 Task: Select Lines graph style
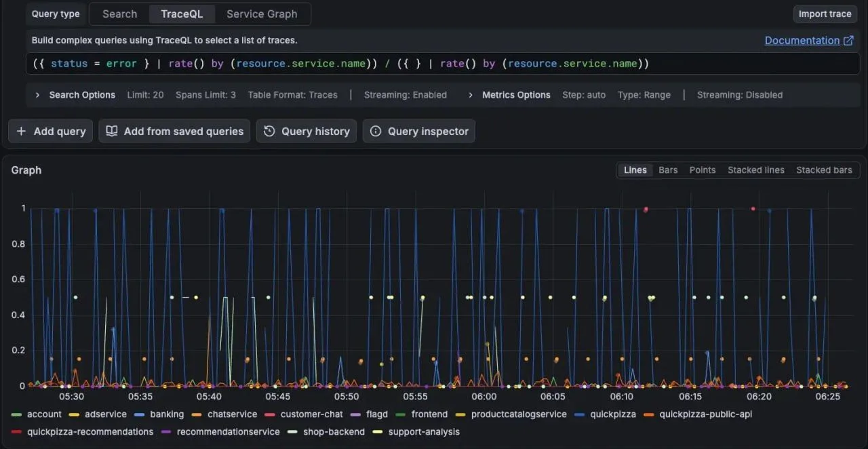coord(635,170)
